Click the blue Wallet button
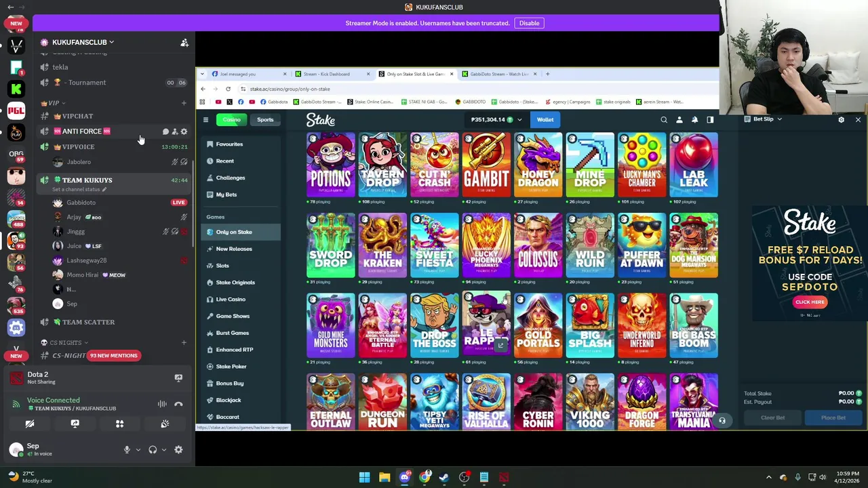Viewport: 868px width, 488px height. 545,120
